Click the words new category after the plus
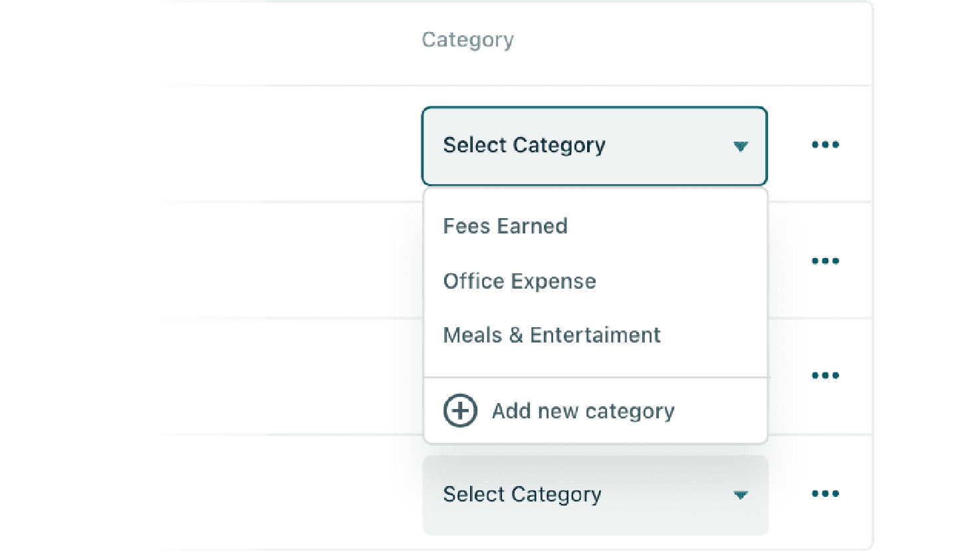The width and height of the screenshot is (980, 552). (606, 412)
